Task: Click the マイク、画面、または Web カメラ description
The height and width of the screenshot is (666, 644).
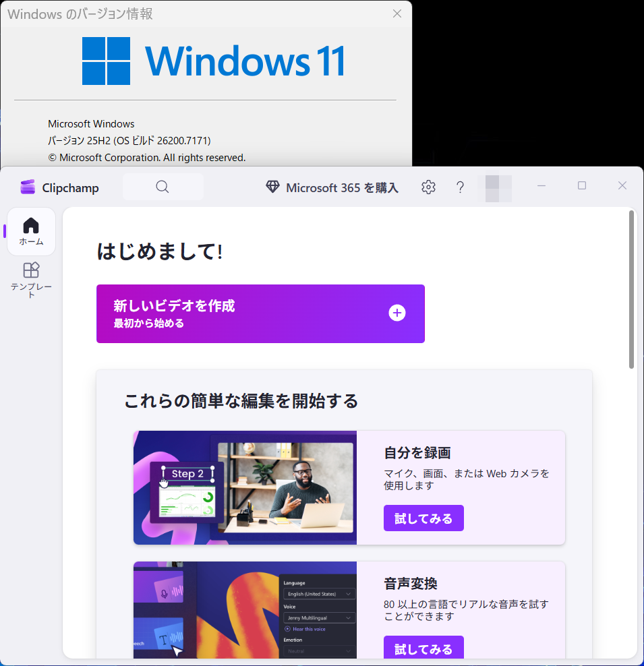Action: point(467,479)
